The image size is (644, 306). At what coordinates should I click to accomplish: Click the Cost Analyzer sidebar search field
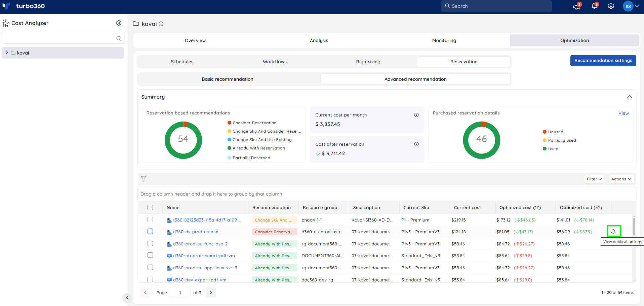[63, 38]
